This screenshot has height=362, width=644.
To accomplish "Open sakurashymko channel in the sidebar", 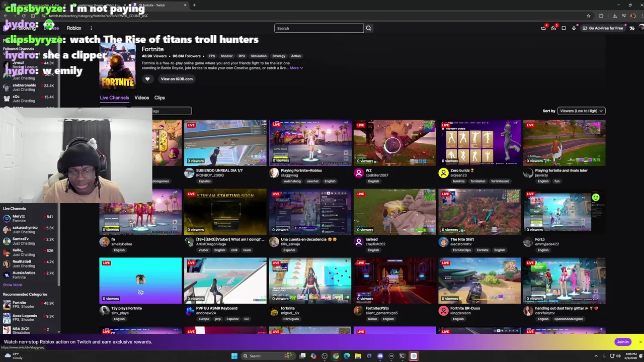I will tap(28, 230).
